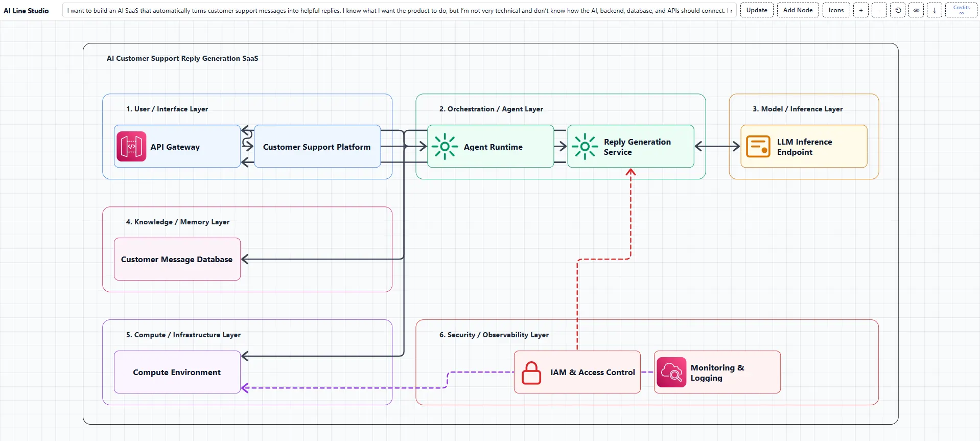This screenshot has height=441, width=980.
Task: Click the IAM red padlock icon
Action: (x=531, y=373)
